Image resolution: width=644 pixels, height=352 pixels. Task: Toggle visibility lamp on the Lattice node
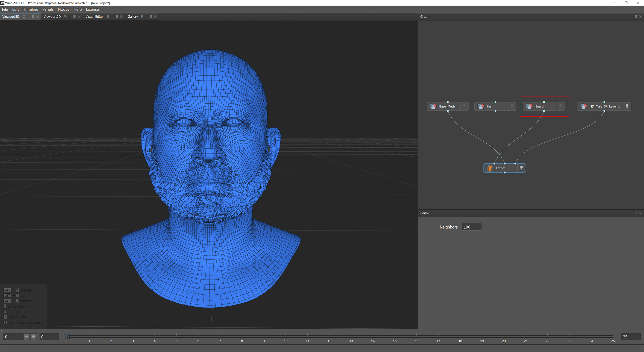pos(521,168)
